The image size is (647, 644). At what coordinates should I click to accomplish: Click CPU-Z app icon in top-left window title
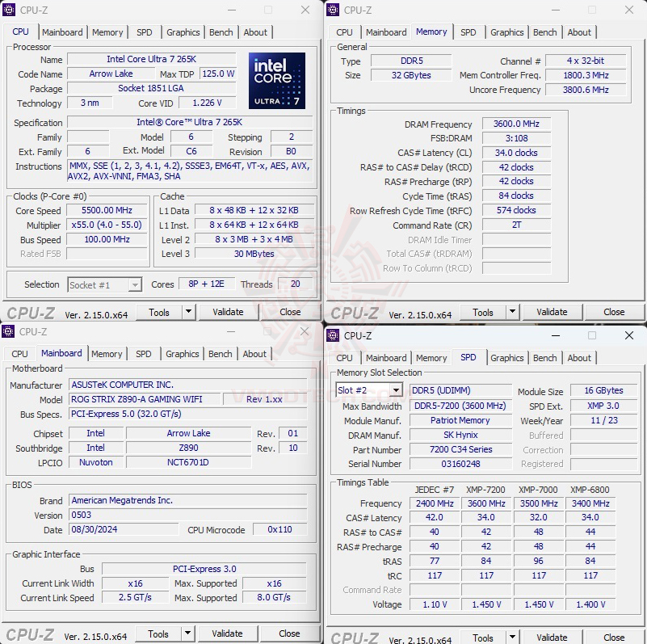point(9,10)
